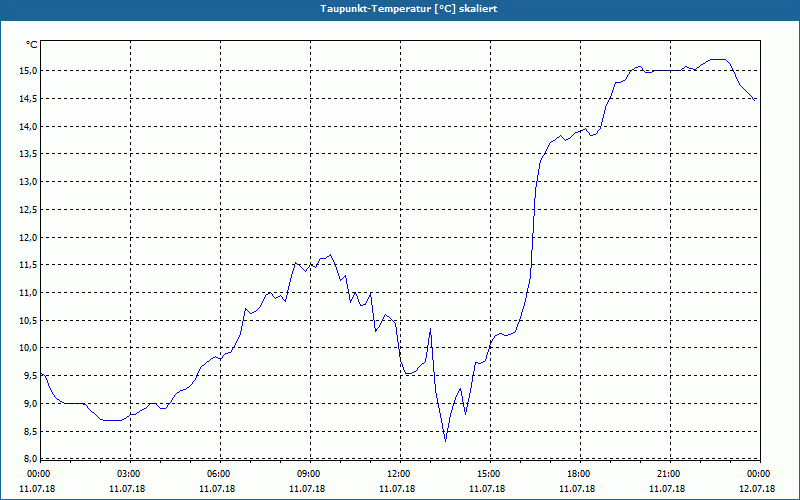The image size is (800, 500).
Task: Click the '21:00' time label
Action: (x=668, y=474)
